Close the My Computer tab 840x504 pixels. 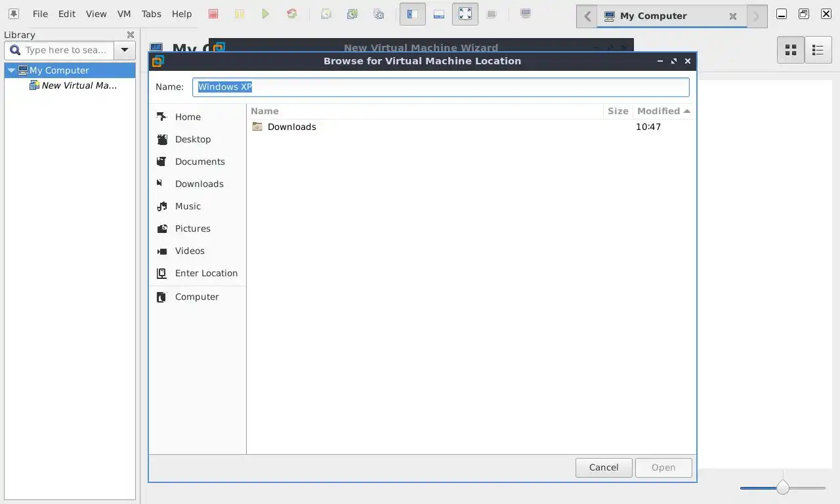[733, 16]
